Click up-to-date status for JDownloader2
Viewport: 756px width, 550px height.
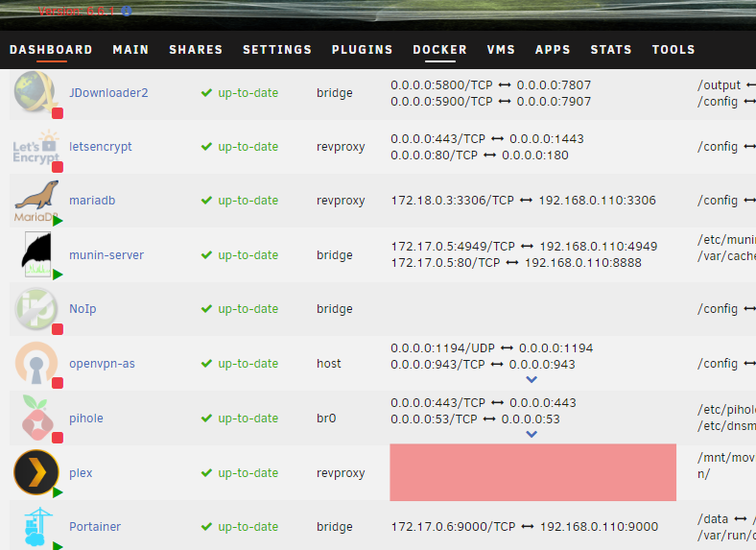pos(240,93)
